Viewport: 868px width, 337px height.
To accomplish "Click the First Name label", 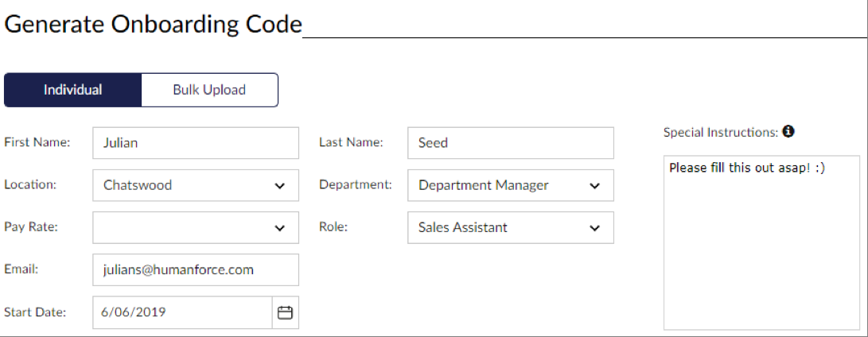I will (x=37, y=142).
